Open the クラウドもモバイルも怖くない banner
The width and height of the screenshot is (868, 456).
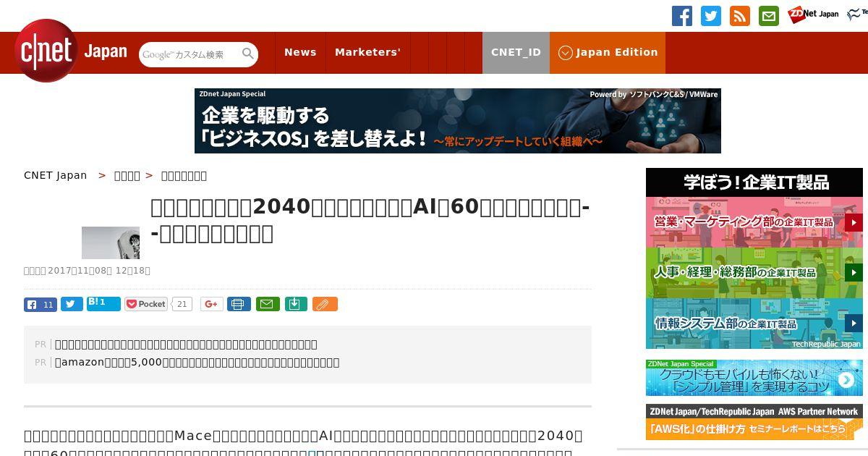(x=754, y=378)
